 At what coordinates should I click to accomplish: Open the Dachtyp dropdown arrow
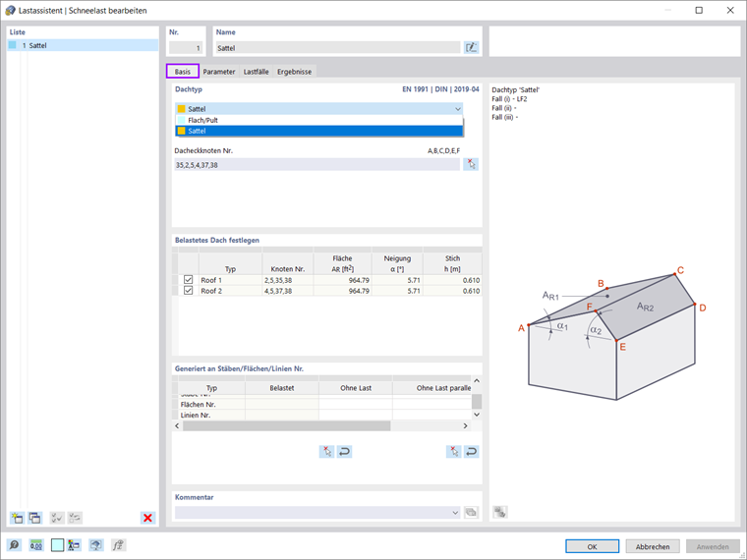point(458,109)
